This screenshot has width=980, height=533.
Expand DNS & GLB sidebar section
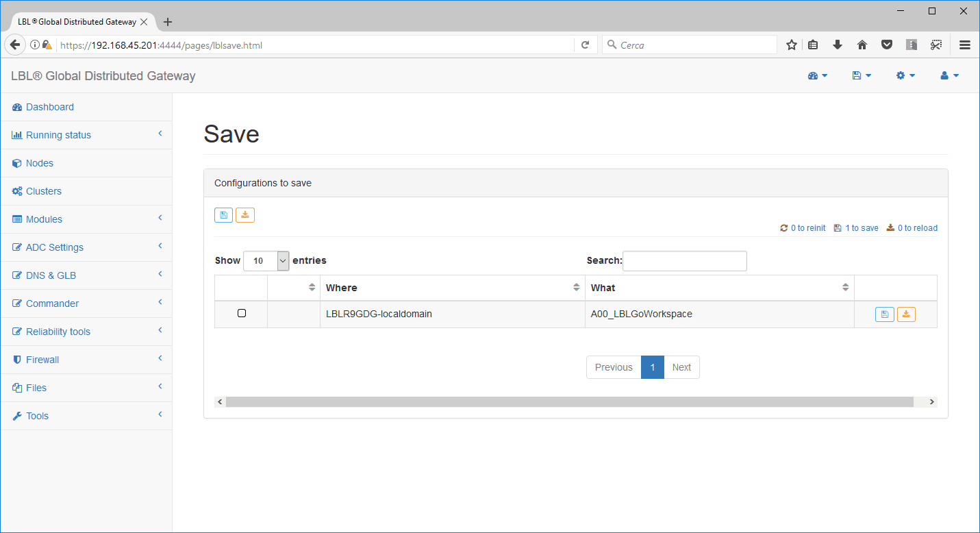pyautogui.click(x=86, y=275)
